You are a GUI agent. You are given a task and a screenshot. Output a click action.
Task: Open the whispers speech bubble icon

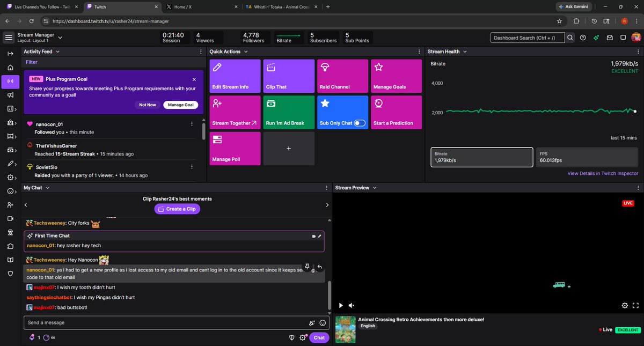(623, 38)
